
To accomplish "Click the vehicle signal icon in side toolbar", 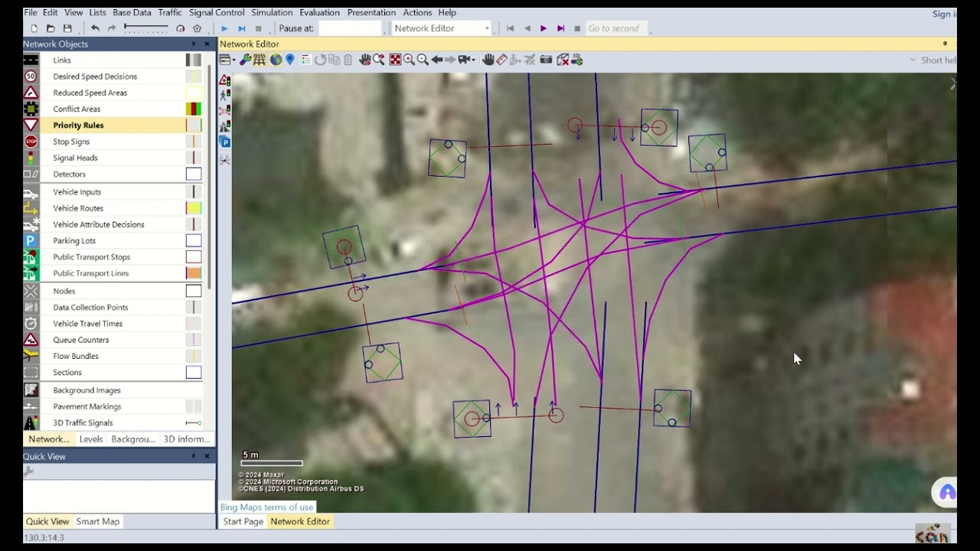I will (224, 80).
